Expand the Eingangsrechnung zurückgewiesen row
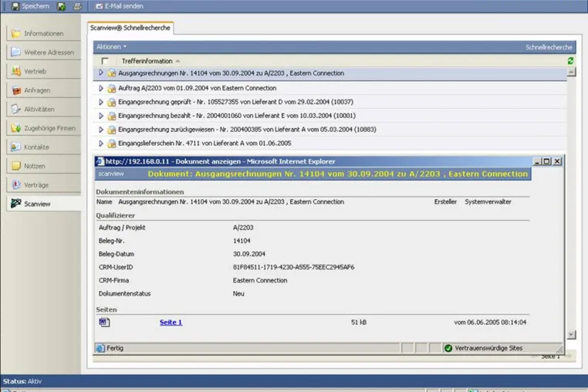This screenshot has width=588, height=392. point(101,130)
